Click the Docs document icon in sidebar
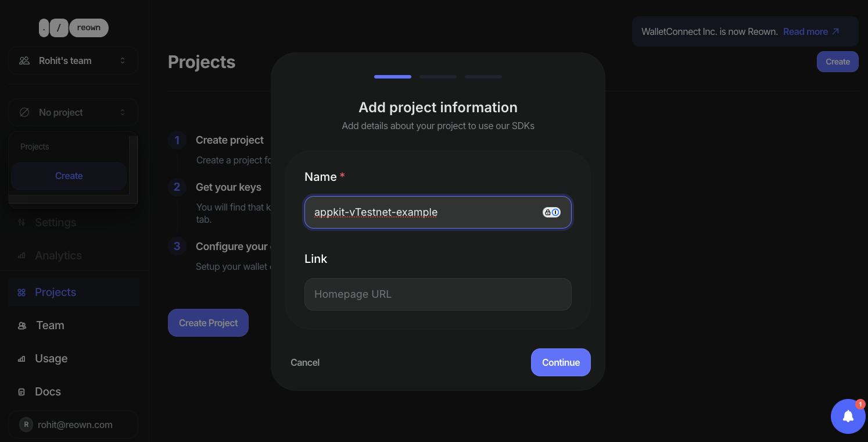 (21, 392)
